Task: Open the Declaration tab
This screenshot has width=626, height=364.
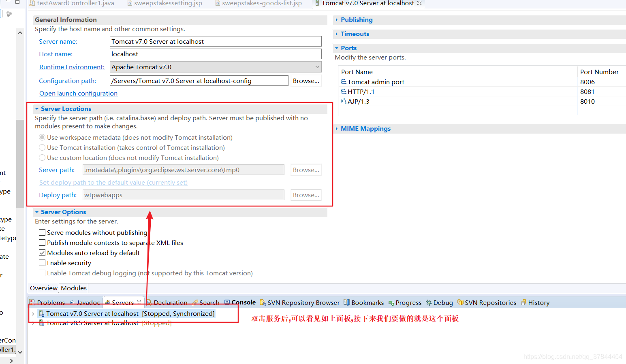Action: tap(167, 302)
